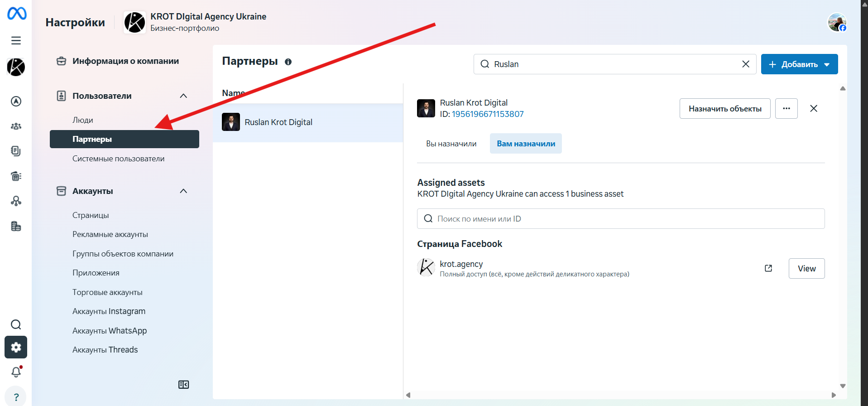Open Системные пользователи
This screenshot has height=406, width=868.
pyautogui.click(x=119, y=159)
